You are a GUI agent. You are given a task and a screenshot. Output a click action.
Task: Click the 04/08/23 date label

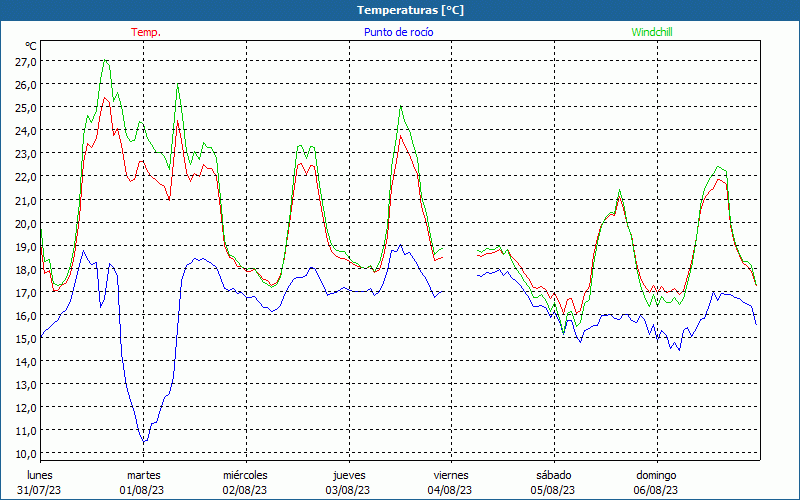451,490
